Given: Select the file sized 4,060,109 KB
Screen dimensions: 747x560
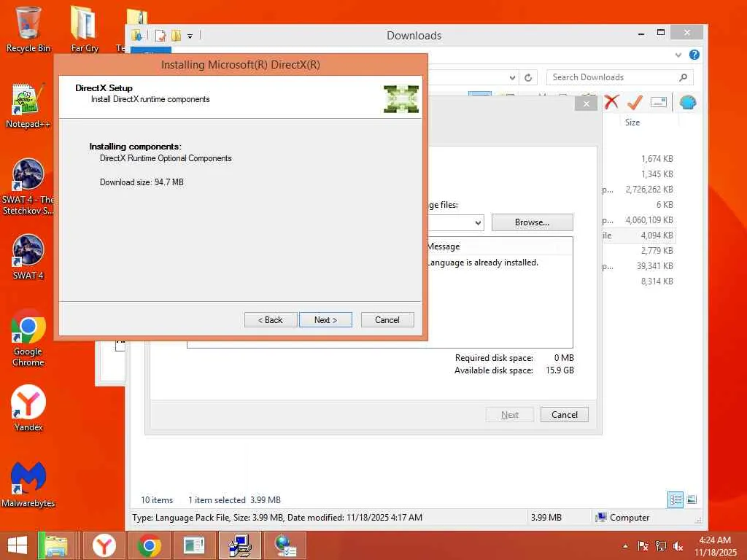Looking at the screenshot, I should coord(638,220).
